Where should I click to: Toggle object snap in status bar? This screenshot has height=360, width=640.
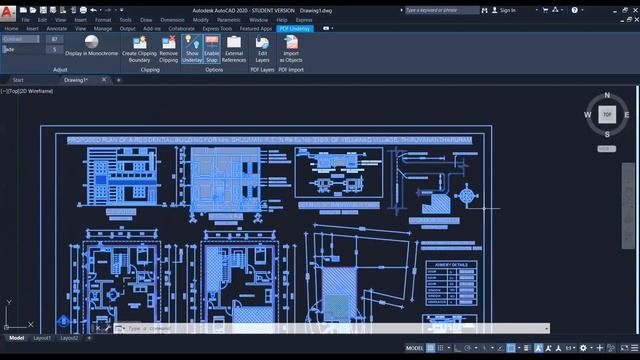[511, 348]
